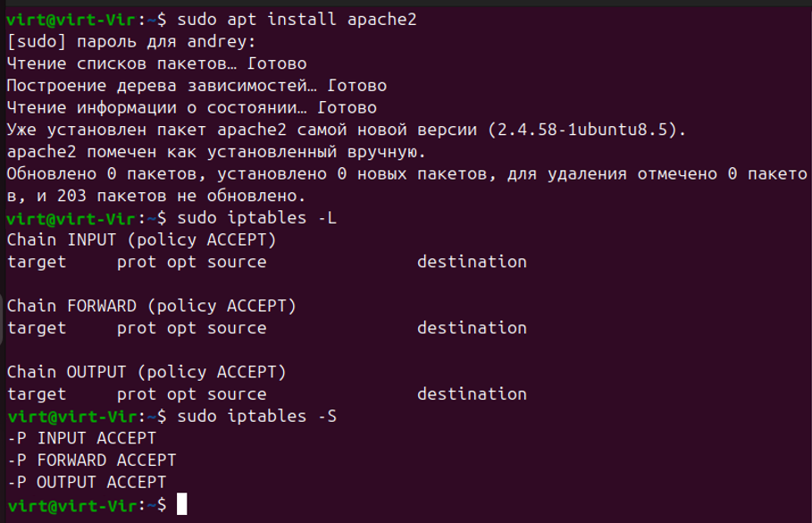Click 'destination' header under Chain OUTPUT
Viewport: 812px width, 523px height.
click(x=472, y=394)
